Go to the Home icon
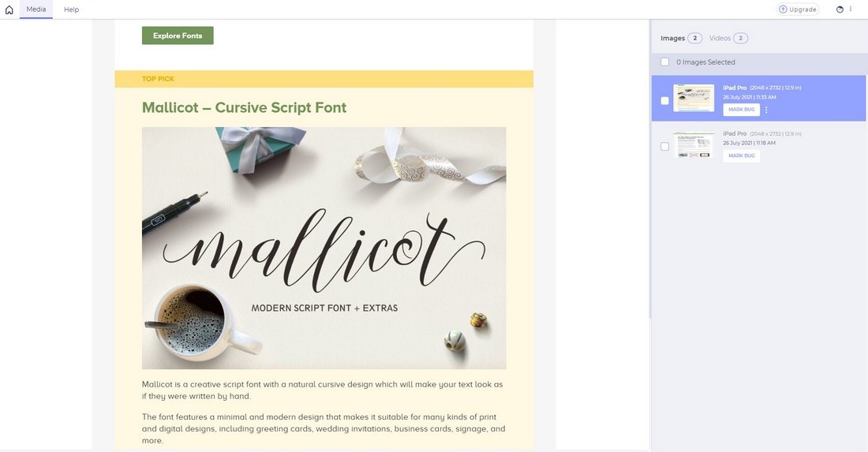 point(9,9)
